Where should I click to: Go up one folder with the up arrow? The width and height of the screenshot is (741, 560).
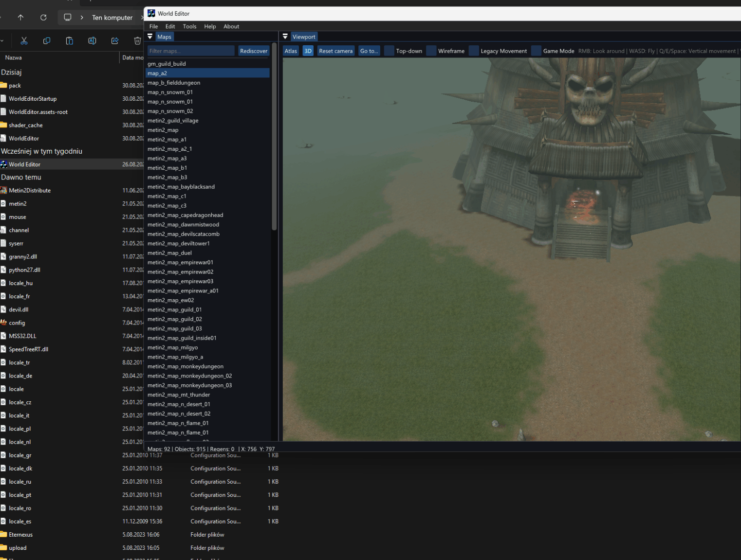click(x=20, y=18)
